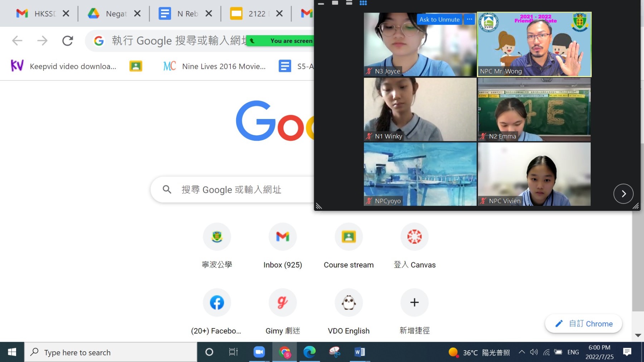Open the weather widget showing 36°C
The height and width of the screenshot is (362, 644).
(479, 352)
